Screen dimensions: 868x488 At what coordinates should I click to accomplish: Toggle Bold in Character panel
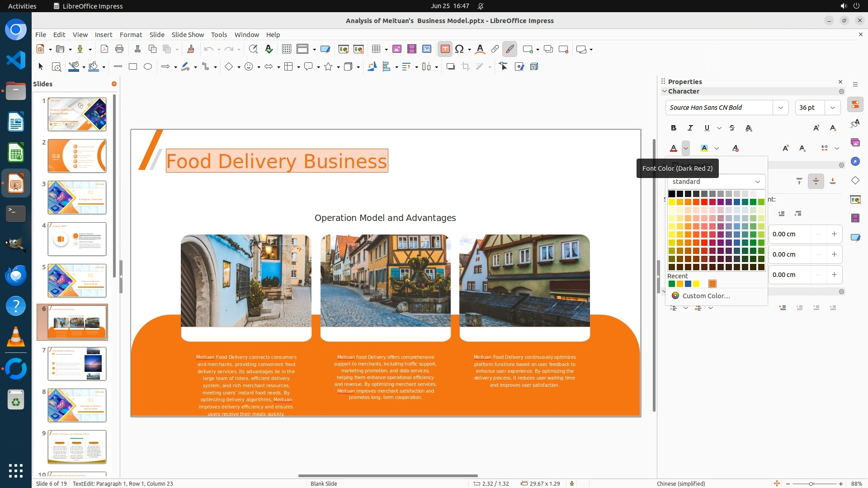point(673,128)
